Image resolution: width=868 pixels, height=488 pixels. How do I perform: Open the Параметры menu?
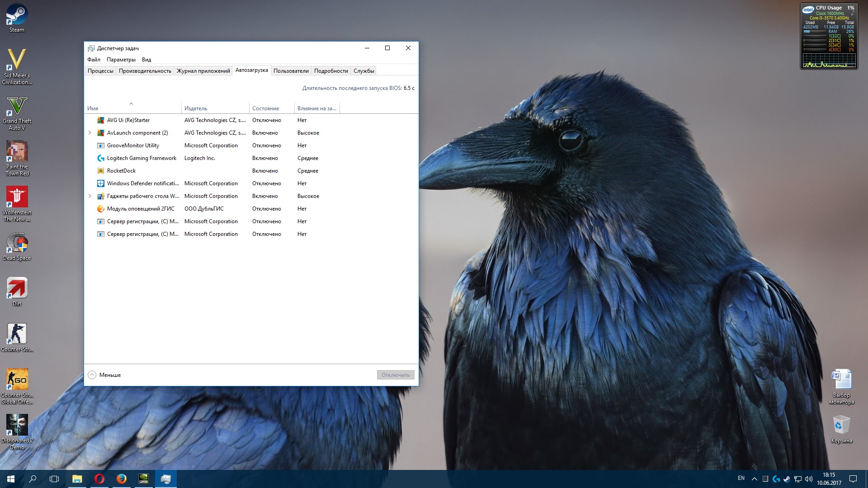coord(121,60)
